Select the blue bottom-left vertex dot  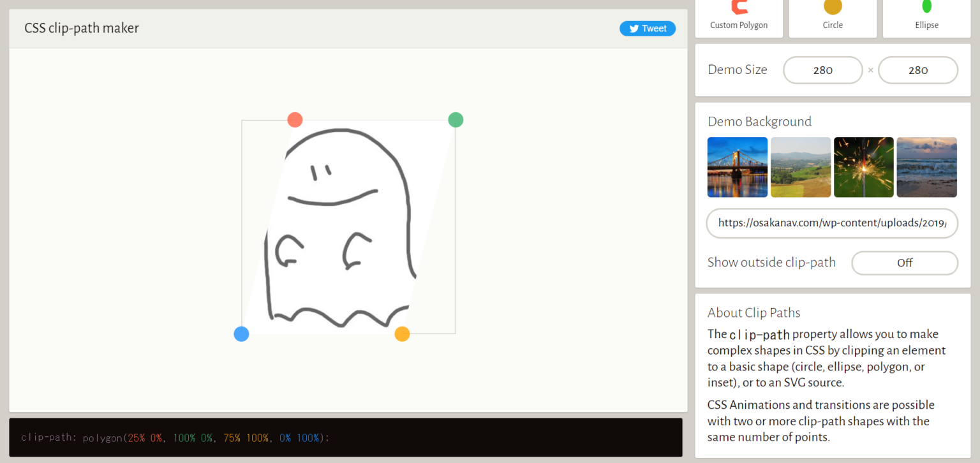click(x=241, y=334)
